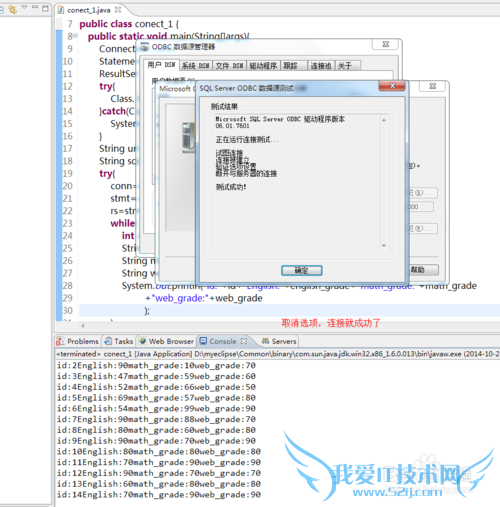Open the 连接池 tab

point(321,66)
